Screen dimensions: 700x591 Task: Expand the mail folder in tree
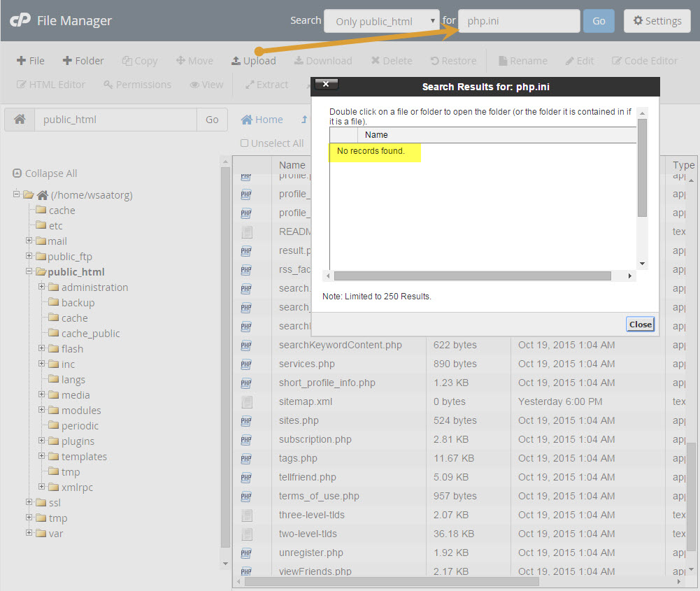pos(29,241)
